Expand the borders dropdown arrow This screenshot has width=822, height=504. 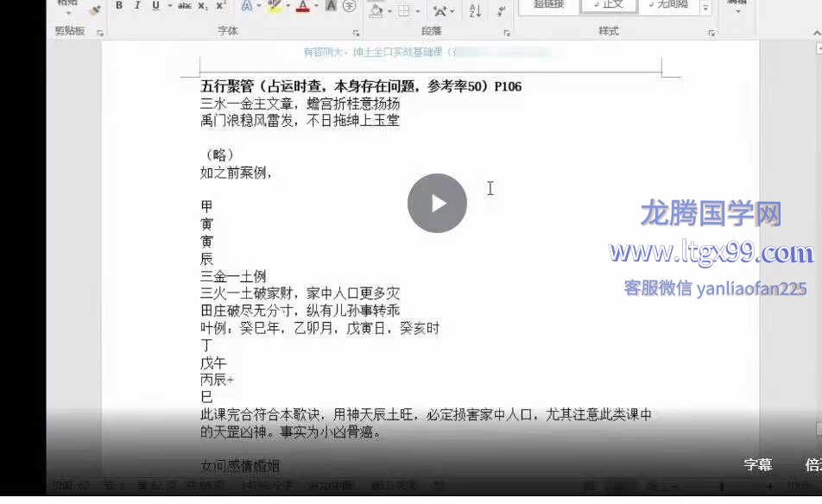click(x=418, y=11)
